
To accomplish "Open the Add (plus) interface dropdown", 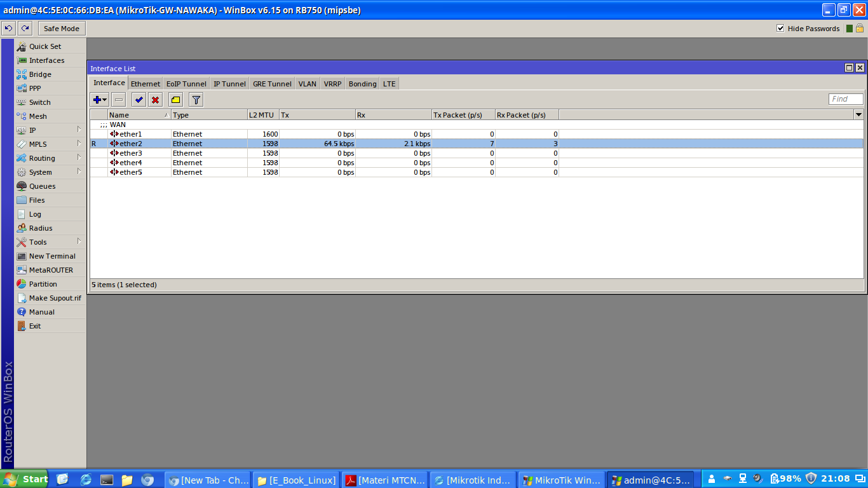I will click(100, 100).
